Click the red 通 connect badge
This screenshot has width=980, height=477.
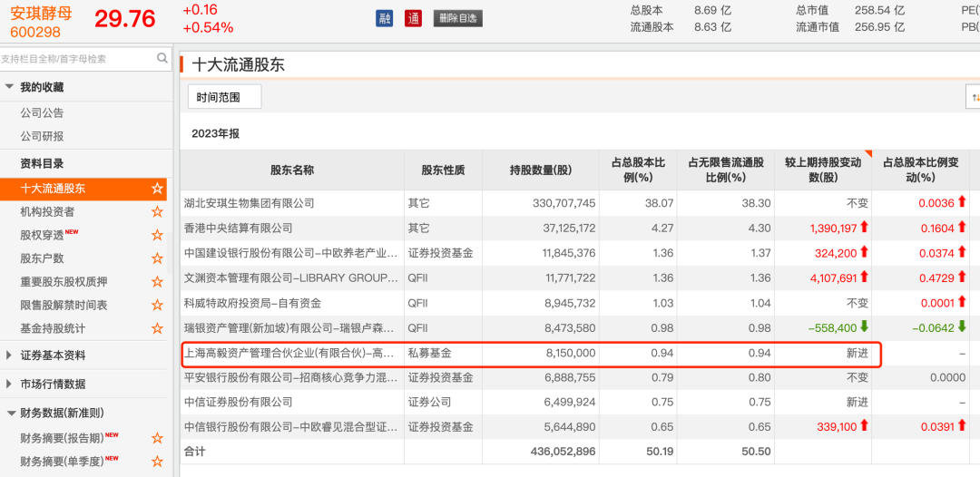pos(413,18)
